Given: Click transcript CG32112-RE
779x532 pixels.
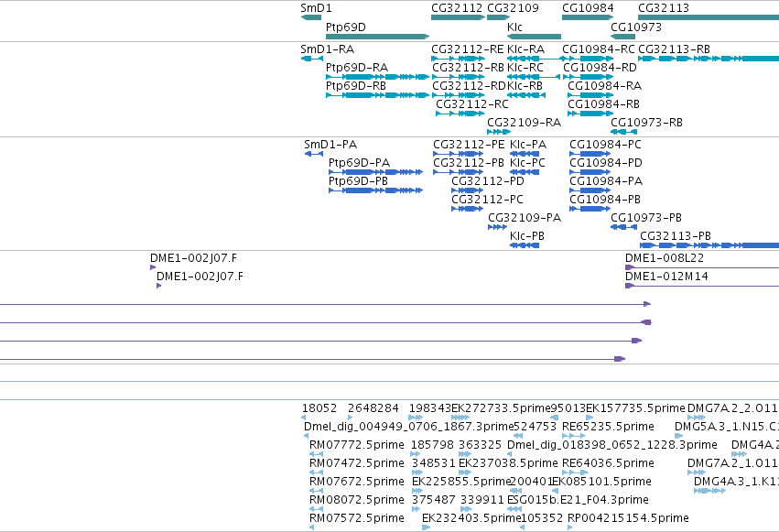Looking at the screenshot, I should click(x=458, y=59).
